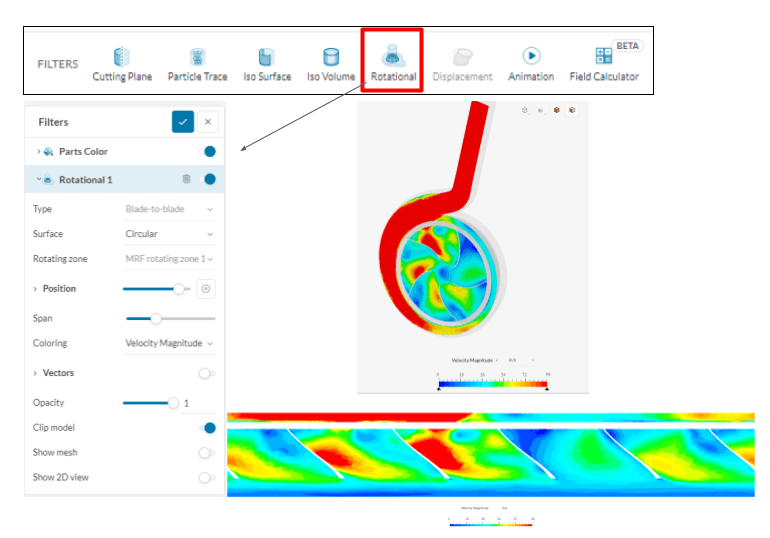This screenshot has height=538, width=770.
Task: Launch the Field Calculator tool
Action: (x=603, y=64)
